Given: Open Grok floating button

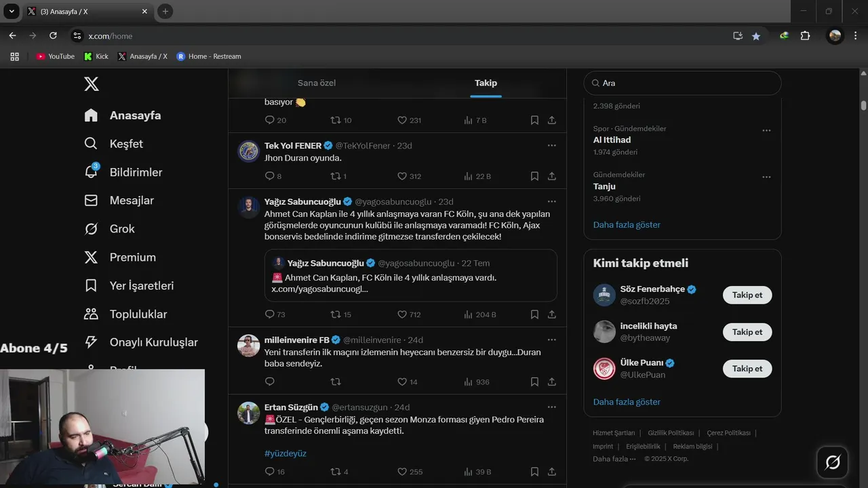Looking at the screenshot, I should click(833, 462).
